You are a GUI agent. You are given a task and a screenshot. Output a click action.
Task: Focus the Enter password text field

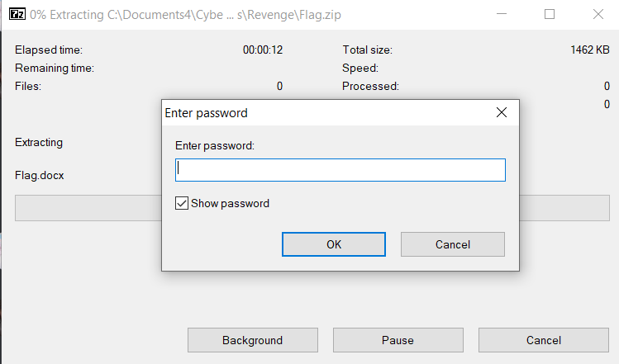[x=340, y=170]
